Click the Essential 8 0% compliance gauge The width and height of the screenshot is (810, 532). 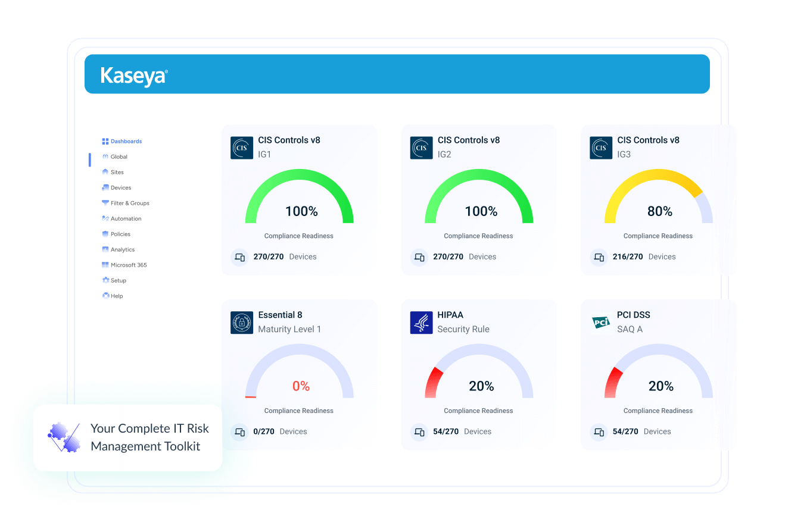(300, 371)
